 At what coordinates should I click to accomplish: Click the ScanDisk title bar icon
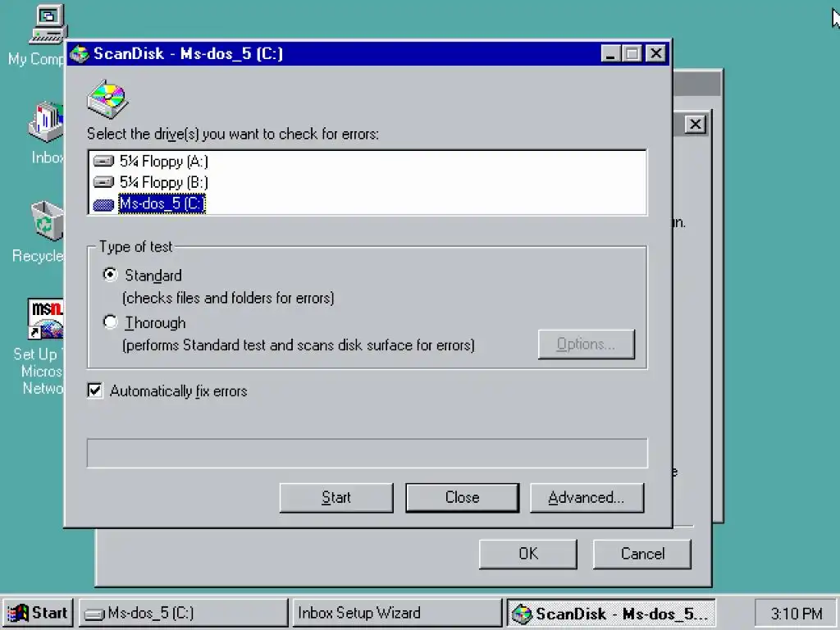coord(80,54)
